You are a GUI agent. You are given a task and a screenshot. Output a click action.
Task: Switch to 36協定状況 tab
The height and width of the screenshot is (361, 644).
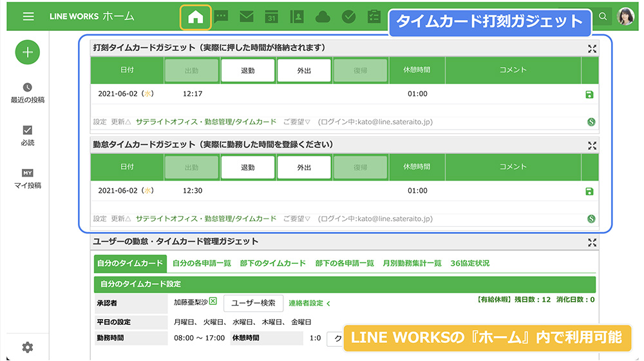click(470, 264)
